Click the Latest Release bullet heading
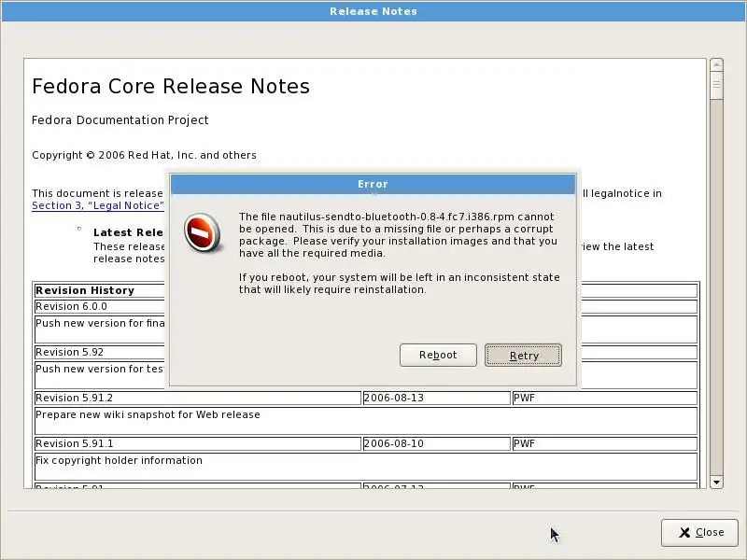This screenshot has height=560, width=747. (x=128, y=232)
